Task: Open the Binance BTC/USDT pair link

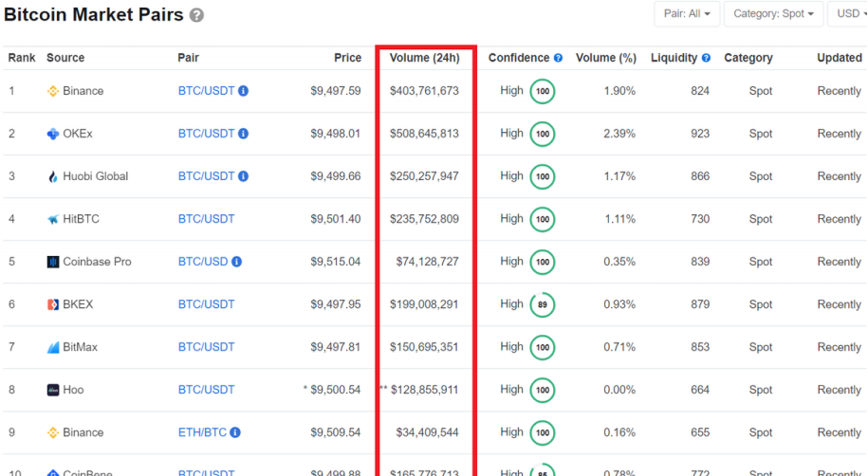Action: 207,91
